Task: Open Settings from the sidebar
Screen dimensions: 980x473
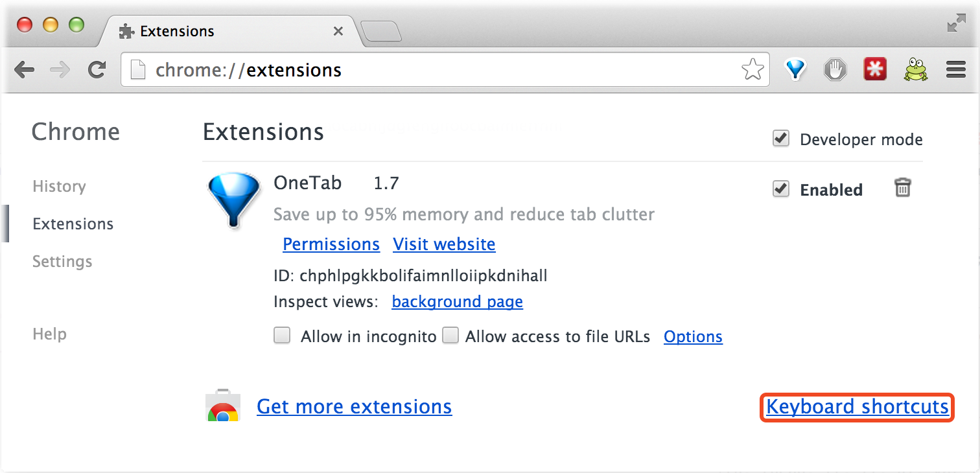Action: pos(62,262)
